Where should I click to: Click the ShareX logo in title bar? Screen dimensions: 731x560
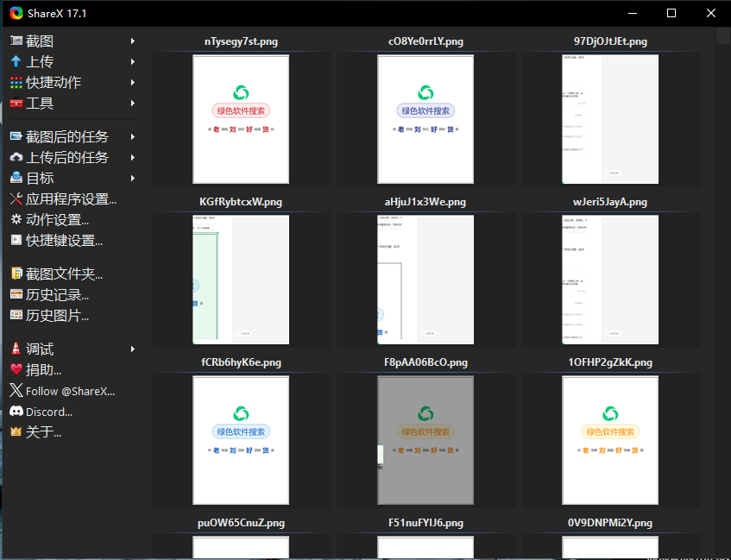(16, 13)
